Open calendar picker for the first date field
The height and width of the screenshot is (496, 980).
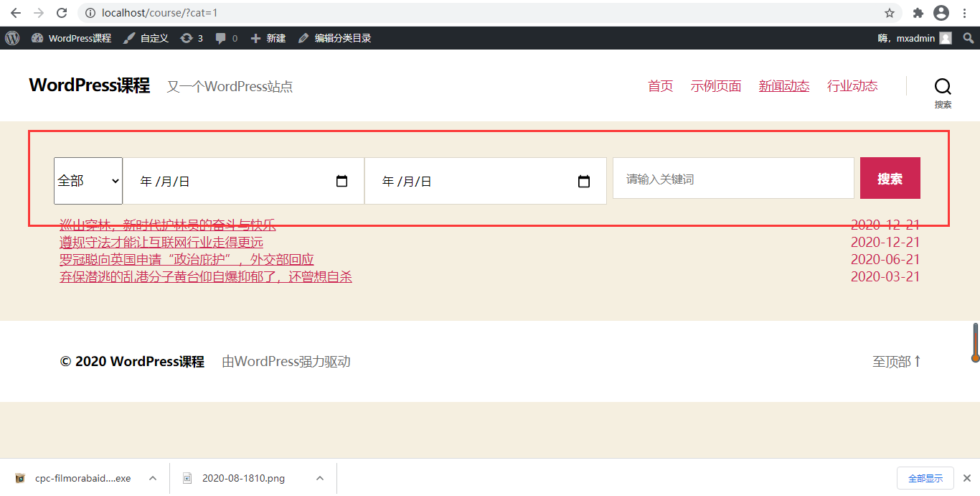[x=342, y=182]
